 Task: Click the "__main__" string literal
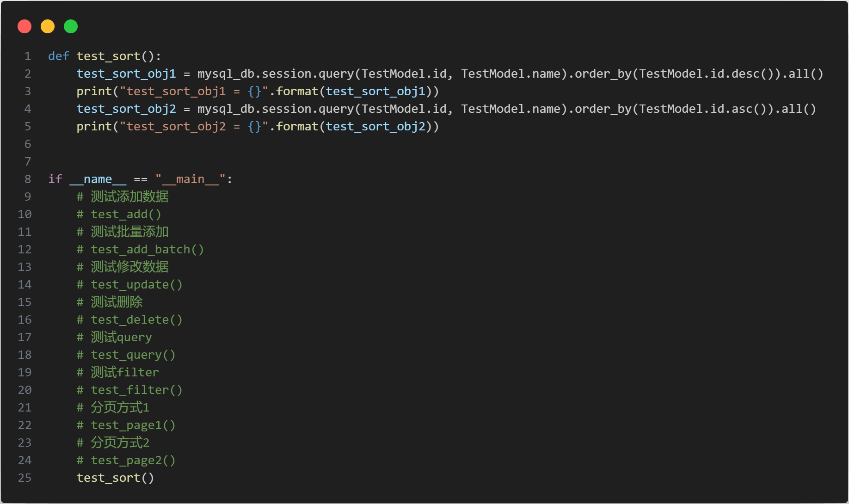pyautogui.click(x=190, y=179)
